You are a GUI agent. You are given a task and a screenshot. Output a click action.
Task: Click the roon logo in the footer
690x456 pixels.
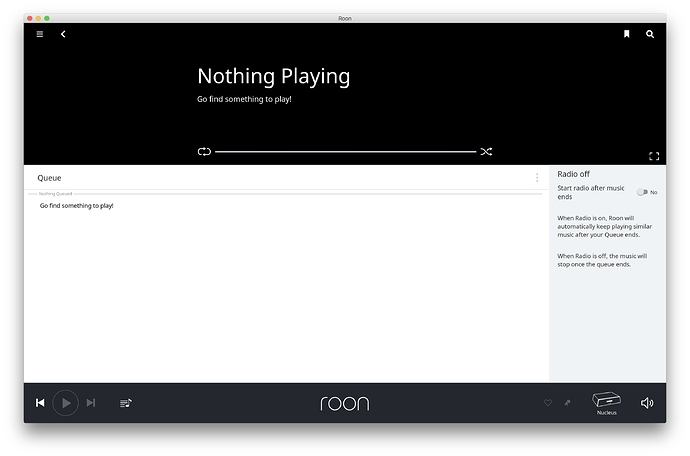coord(345,403)
